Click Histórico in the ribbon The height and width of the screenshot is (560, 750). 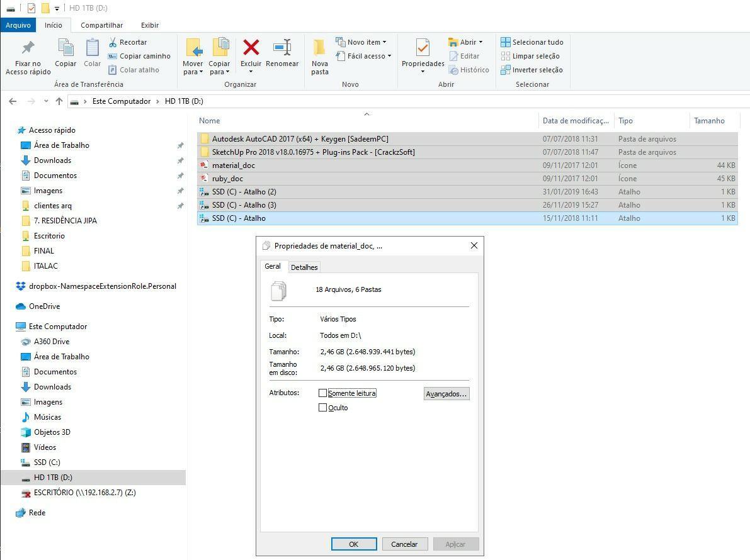click(x=469, y=70)
